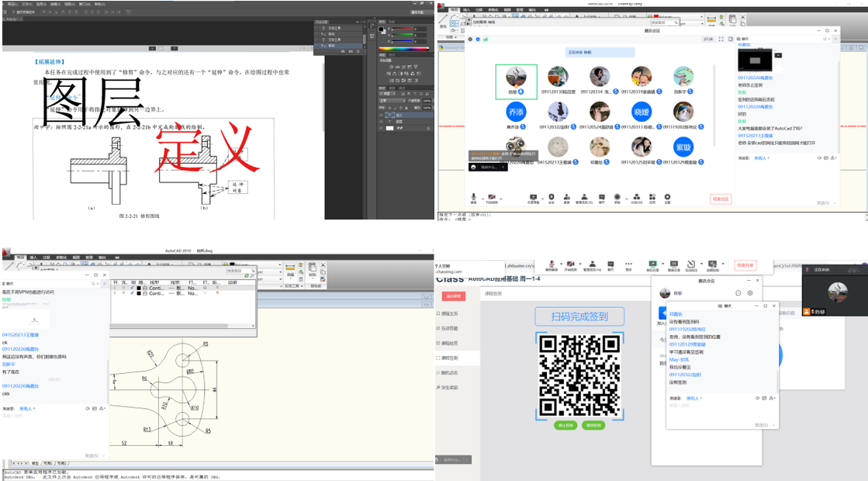Open the 应用 apps icon in meeting toolbar
868x481 pixels.
[652, 198]
